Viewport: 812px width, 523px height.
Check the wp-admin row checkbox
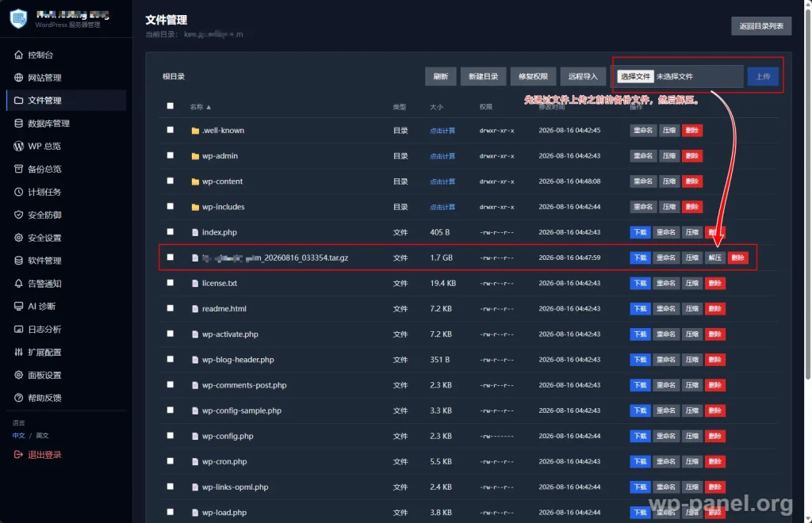click(170, 155)
